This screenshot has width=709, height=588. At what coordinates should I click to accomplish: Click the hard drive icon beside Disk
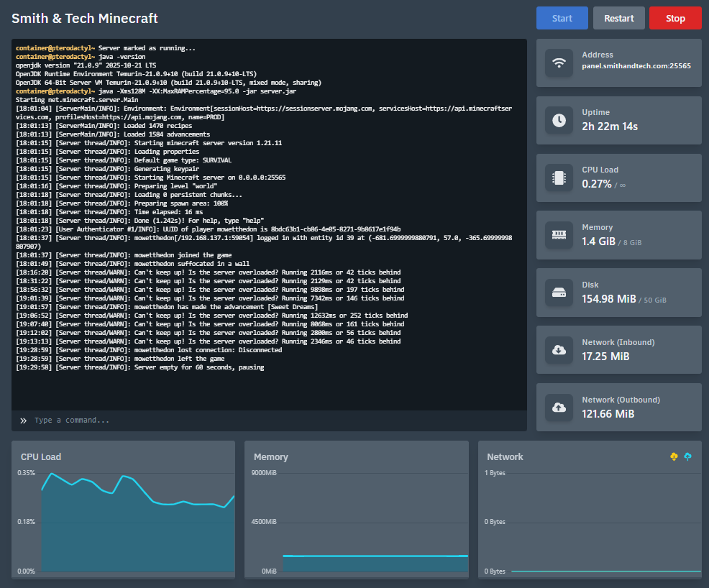click(559, 293)
